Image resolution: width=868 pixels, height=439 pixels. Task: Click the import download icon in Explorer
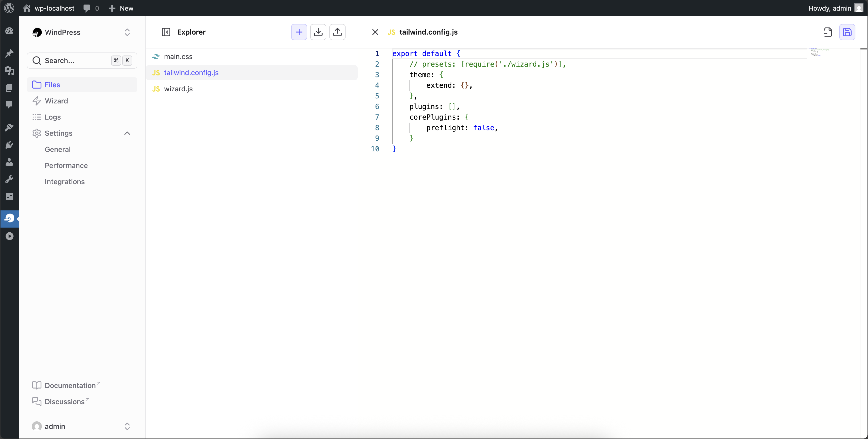[x=318, y=32]
